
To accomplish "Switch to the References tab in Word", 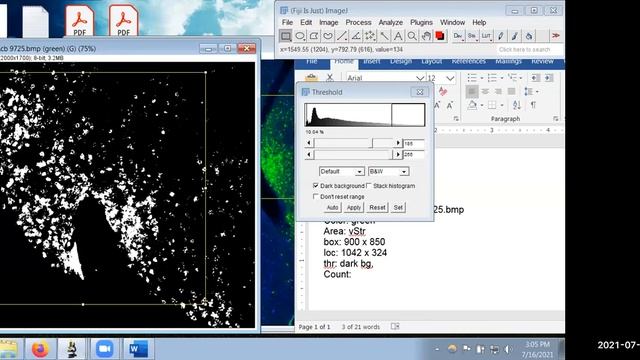I will 469,61.
